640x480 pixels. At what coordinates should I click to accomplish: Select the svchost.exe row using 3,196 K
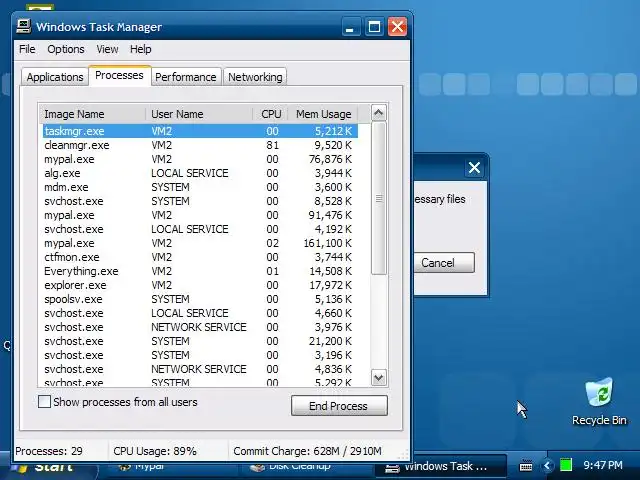200,355
